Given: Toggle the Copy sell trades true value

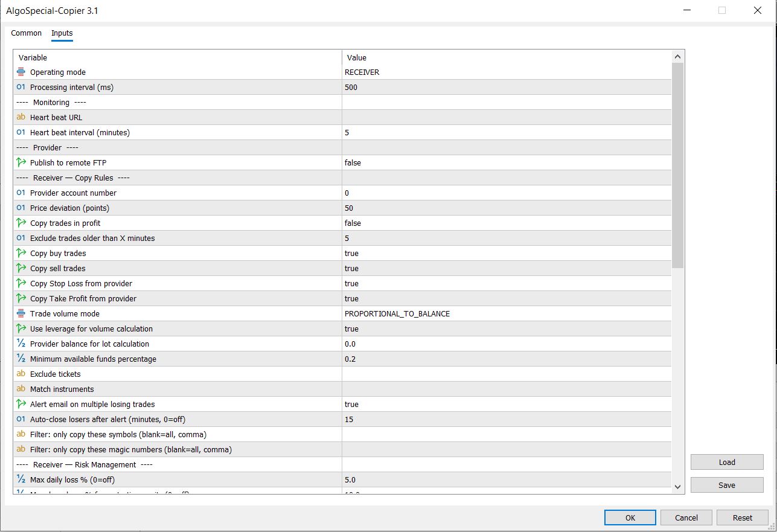Looking at the screenshot, I should [507, 268].
